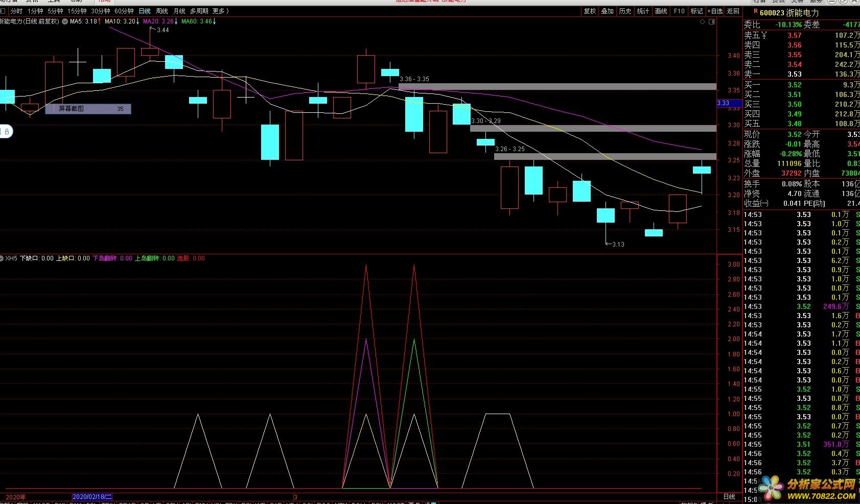This screenshot has height=504, width=860.
Task: Click the 卖五 price 3.57
Action: point(794,35)
